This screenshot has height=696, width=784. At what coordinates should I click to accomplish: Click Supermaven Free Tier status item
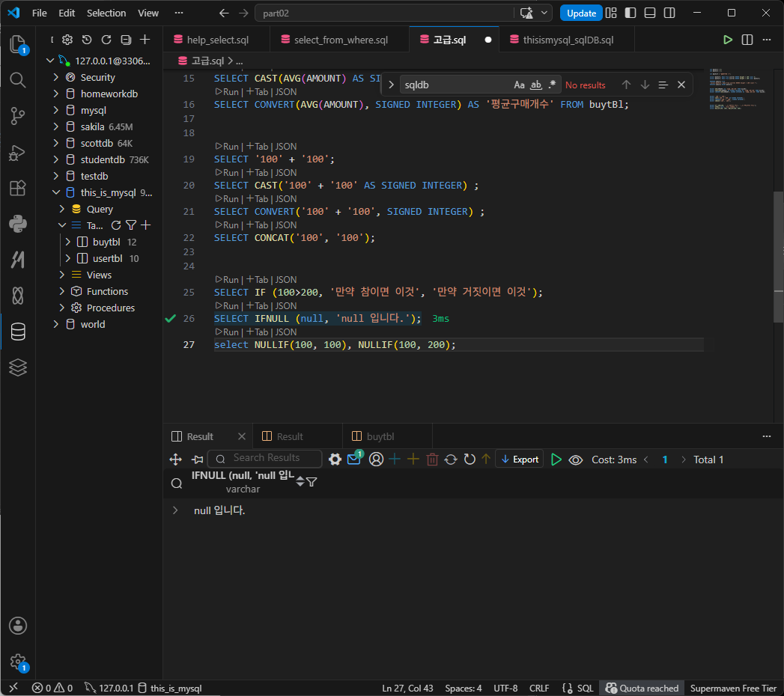[733, 688]
